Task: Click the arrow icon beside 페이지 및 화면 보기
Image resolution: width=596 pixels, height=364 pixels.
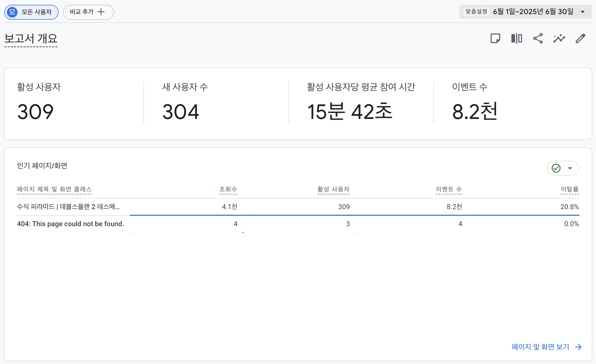Action: click(578, 347)
